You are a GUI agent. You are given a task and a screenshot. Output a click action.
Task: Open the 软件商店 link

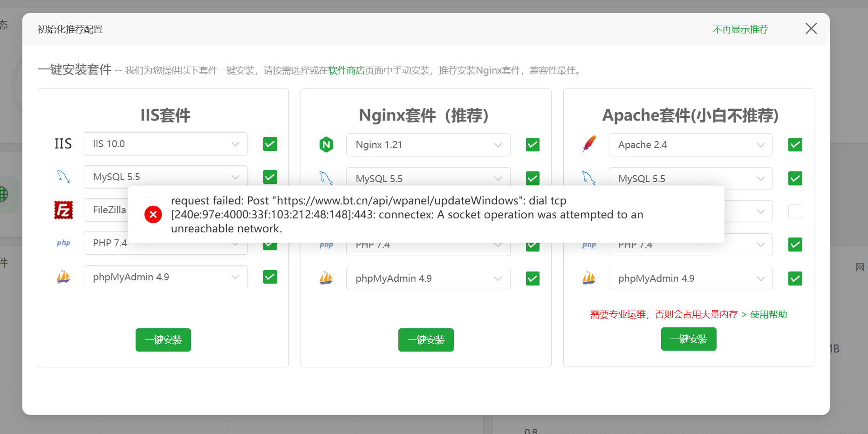346,70
